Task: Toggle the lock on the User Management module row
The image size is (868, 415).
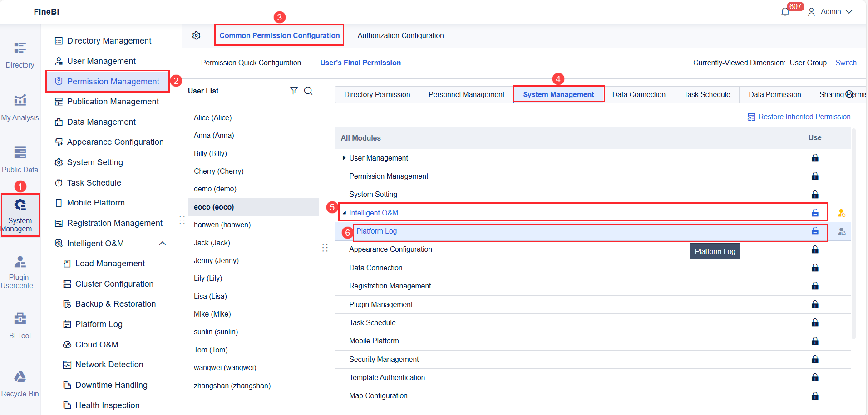Action: [x=815, y=158]
